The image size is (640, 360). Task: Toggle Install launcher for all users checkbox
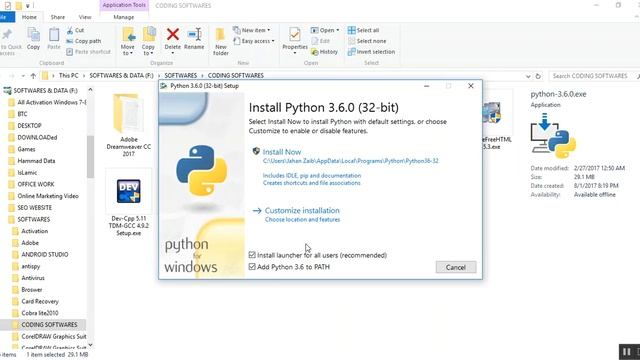(x=252, y=255)
